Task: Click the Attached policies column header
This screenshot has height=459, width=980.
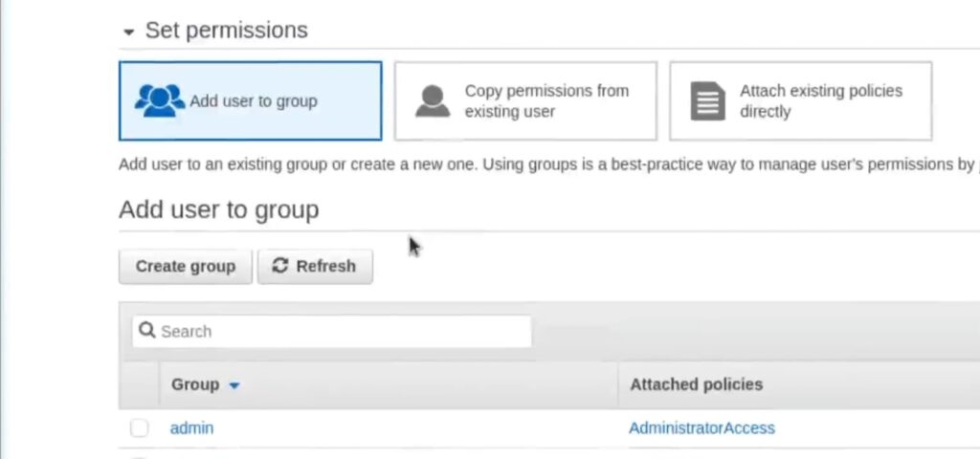Action: [x=697, y=384]
